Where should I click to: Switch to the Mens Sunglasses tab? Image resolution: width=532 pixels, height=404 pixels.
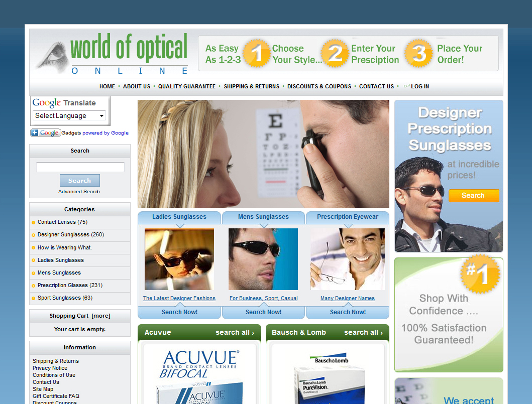[x=263, y=217]
